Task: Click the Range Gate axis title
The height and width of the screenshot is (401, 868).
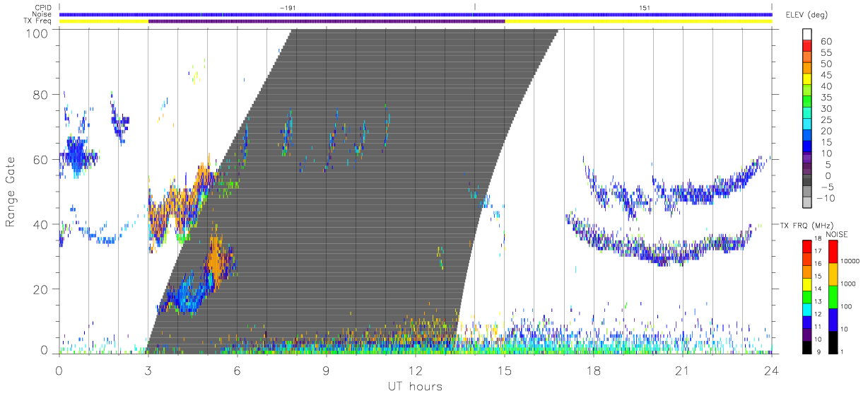Action: pyautogui.click(x=11, y=192)
